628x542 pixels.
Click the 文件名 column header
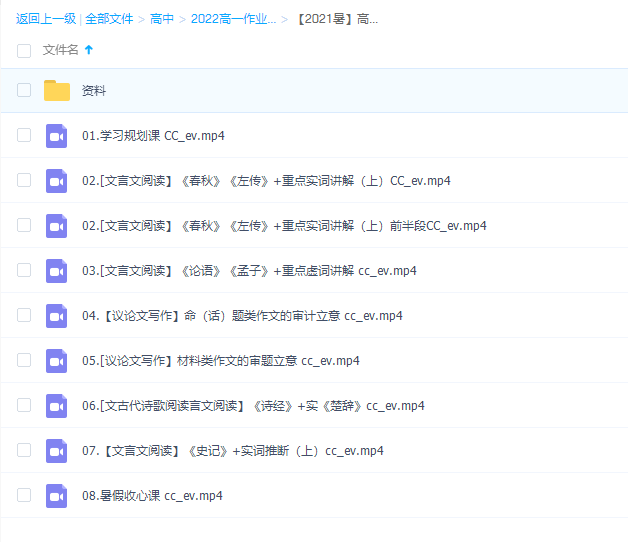click(x=60, y=50)
